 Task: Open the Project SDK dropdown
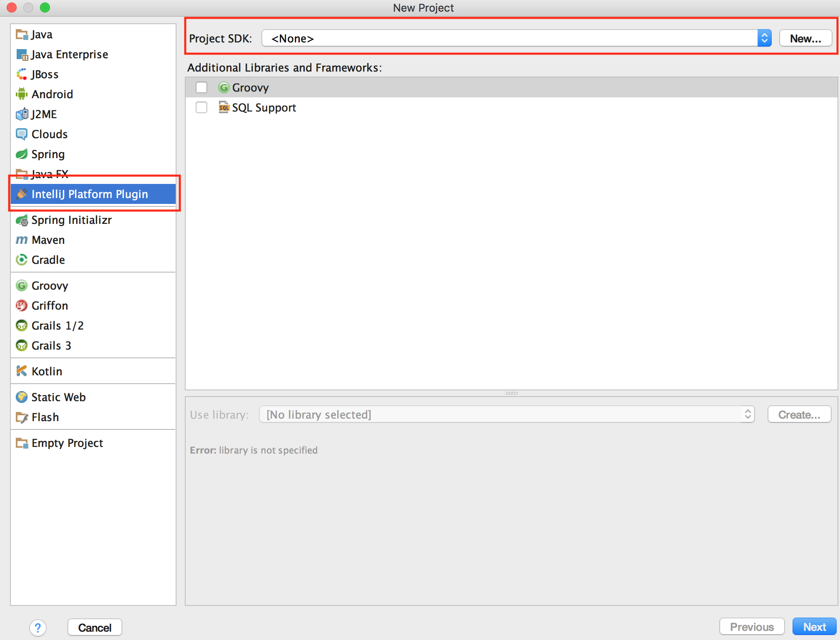[517, 38]
